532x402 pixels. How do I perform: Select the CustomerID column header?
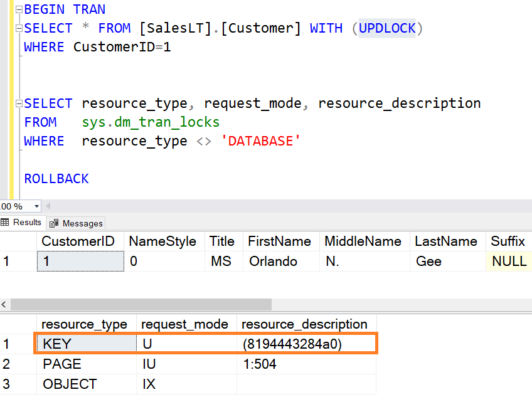80,241
